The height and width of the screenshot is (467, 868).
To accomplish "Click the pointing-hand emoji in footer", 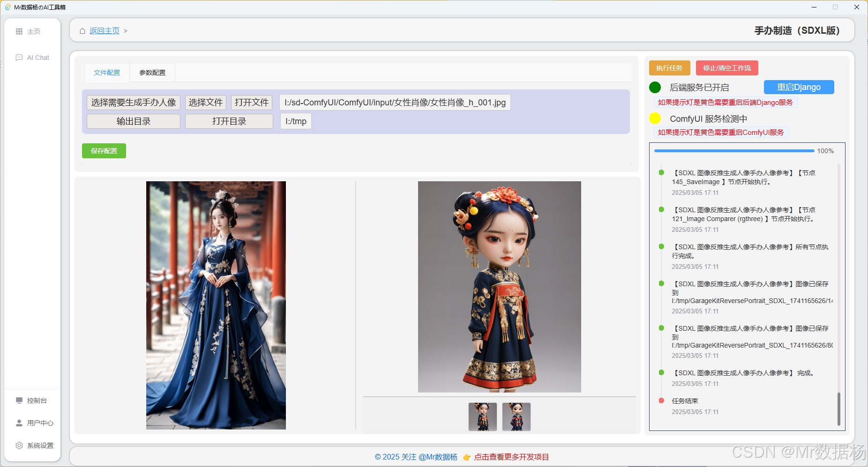I will pos(467,457).
